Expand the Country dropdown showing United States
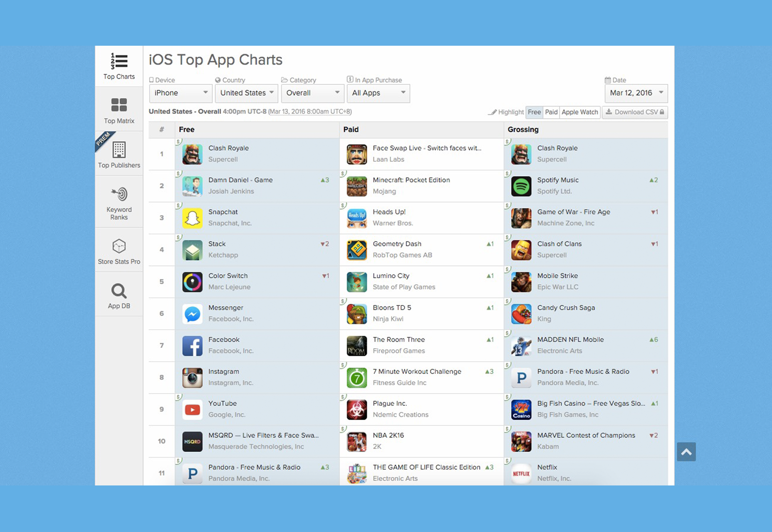Viewport: 772px width, 532px height. pos(247,93)
